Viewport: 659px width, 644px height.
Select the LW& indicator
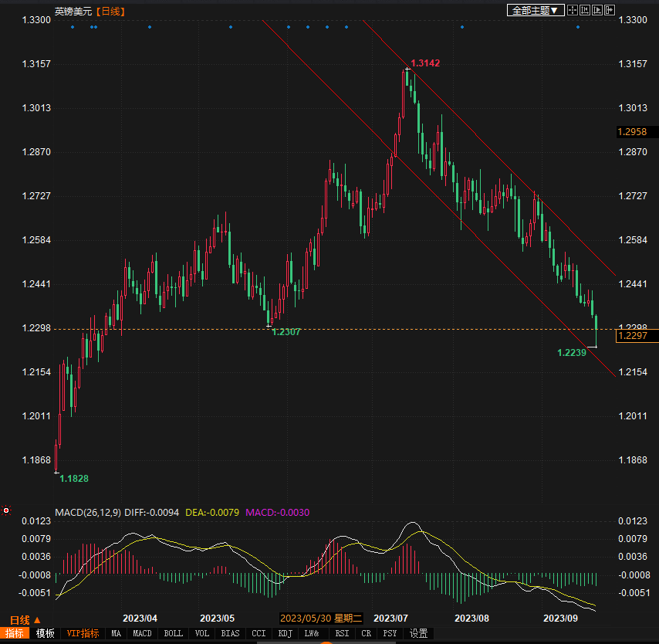pyautogui.click(x=312, y=633)
